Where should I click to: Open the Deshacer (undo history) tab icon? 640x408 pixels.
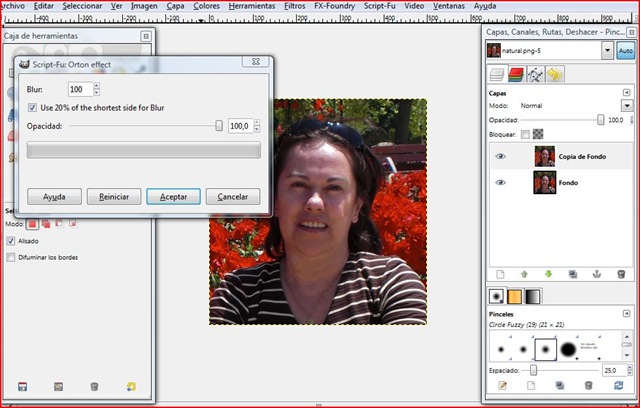tap(554, 75)
